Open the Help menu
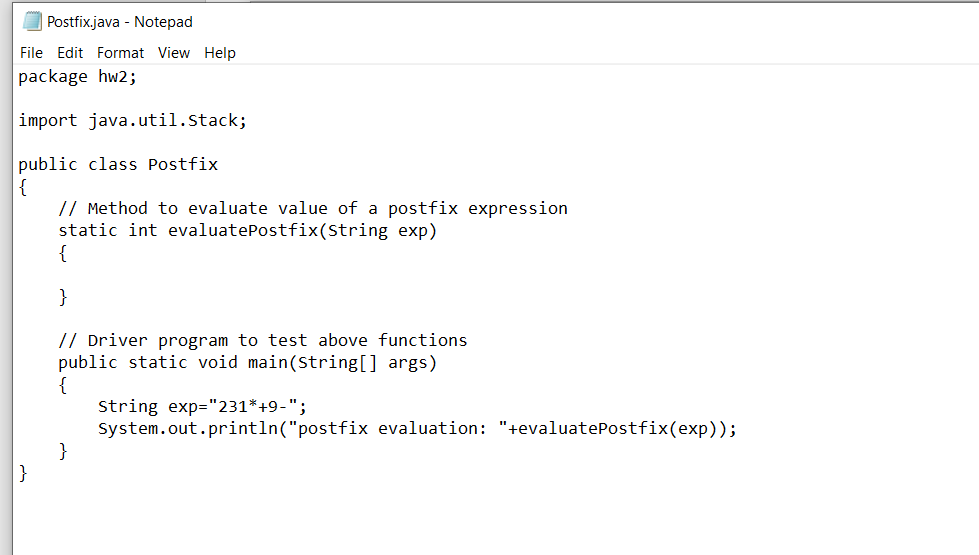Viewport: 979px width, 555px height. pos(220,53)
